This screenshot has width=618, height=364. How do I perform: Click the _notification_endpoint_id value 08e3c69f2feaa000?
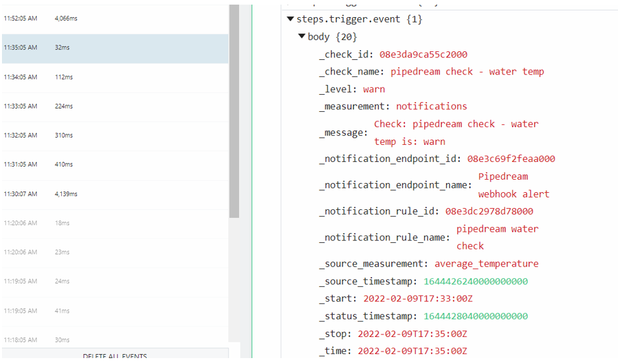pos(511,159)
